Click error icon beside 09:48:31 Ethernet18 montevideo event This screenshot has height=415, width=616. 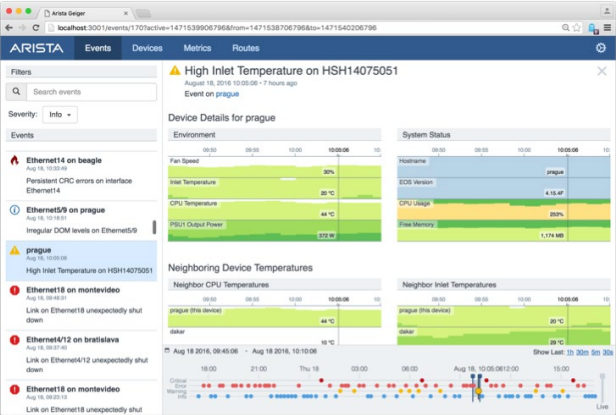(15, 290)
